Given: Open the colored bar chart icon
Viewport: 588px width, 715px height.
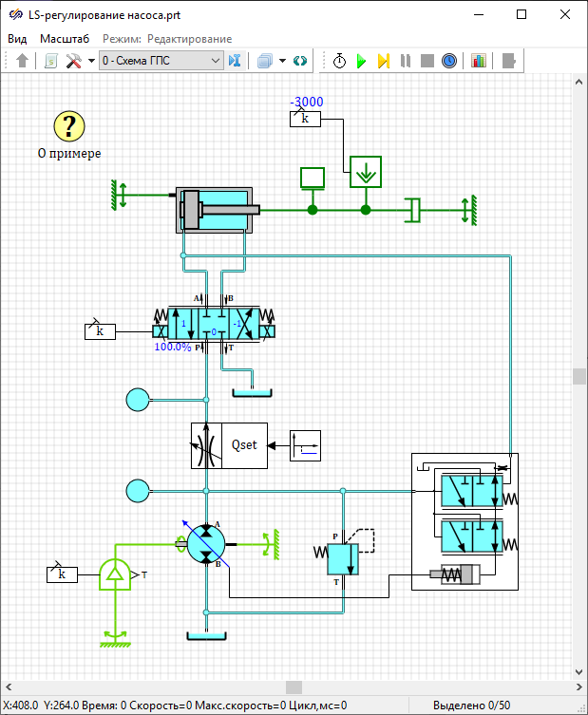Looking at the screenshot, I should (x=478, y=61).
